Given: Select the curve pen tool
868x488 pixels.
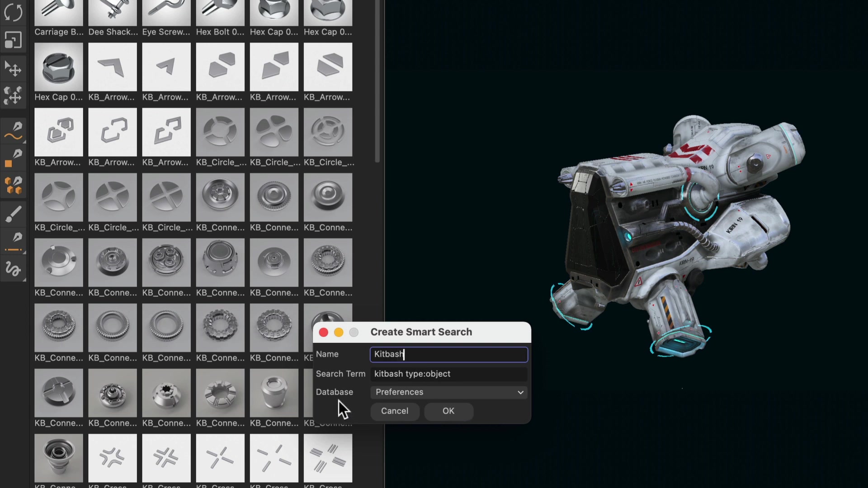Looking at the screenshot, I should click(x=14, y=131).
